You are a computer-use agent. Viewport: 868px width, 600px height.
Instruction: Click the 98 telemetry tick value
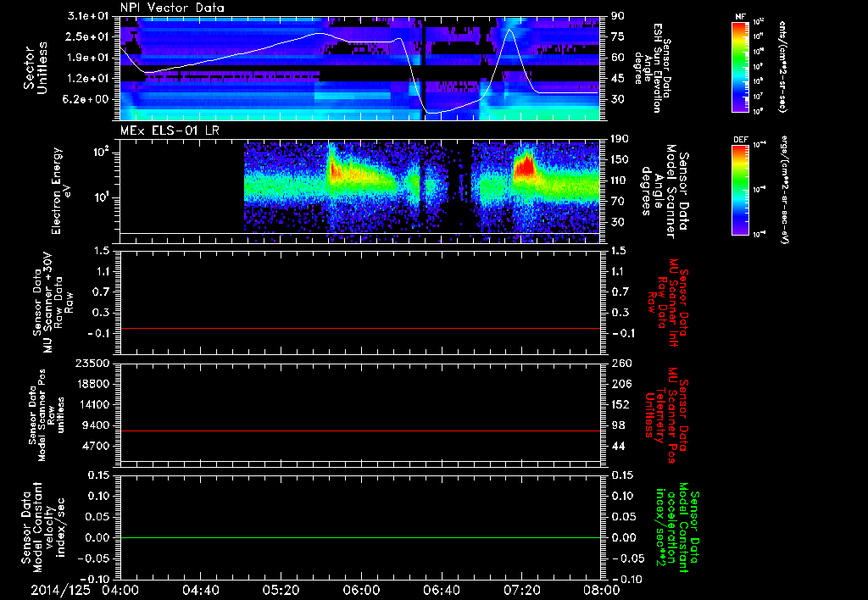618,425
